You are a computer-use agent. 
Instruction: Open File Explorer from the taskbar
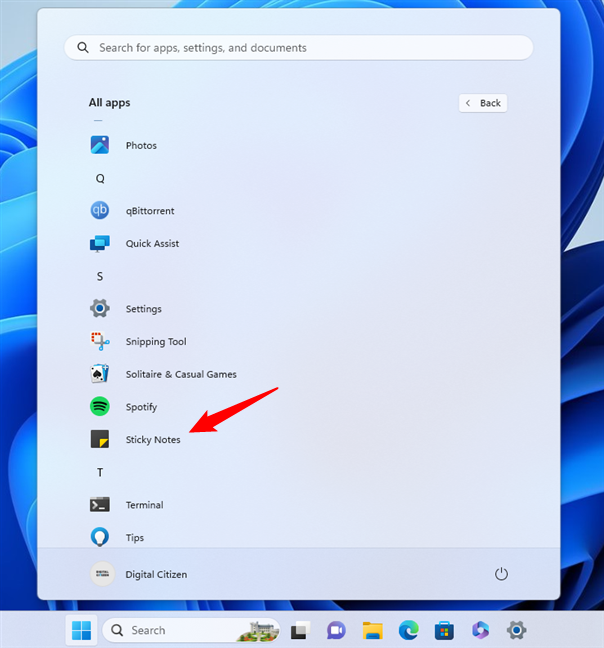pyautogui.click(x=373, y=630)
